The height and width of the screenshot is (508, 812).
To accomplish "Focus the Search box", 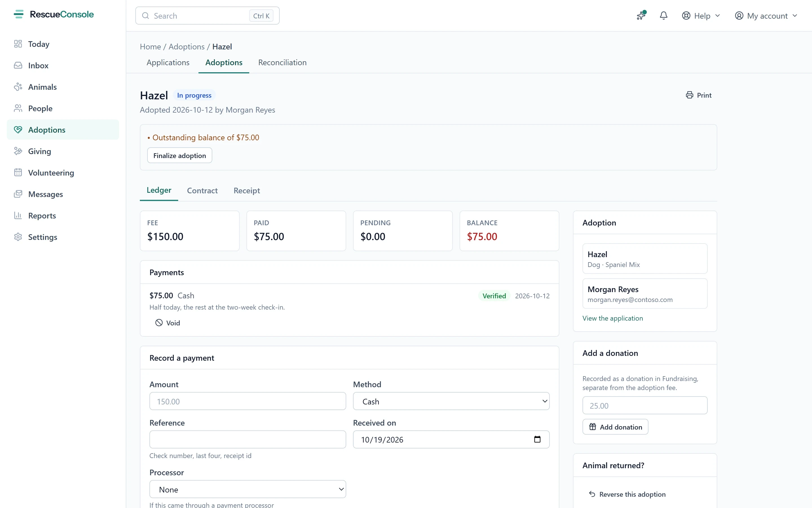I will [x=207, y=16].
